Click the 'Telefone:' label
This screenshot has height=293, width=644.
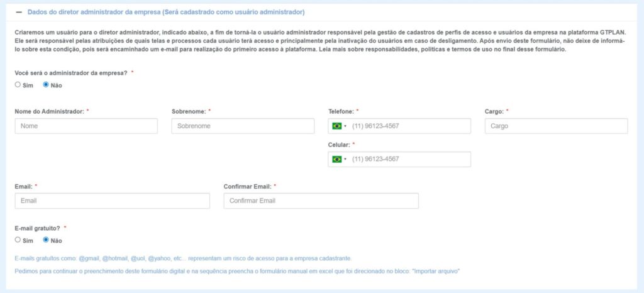340,111
